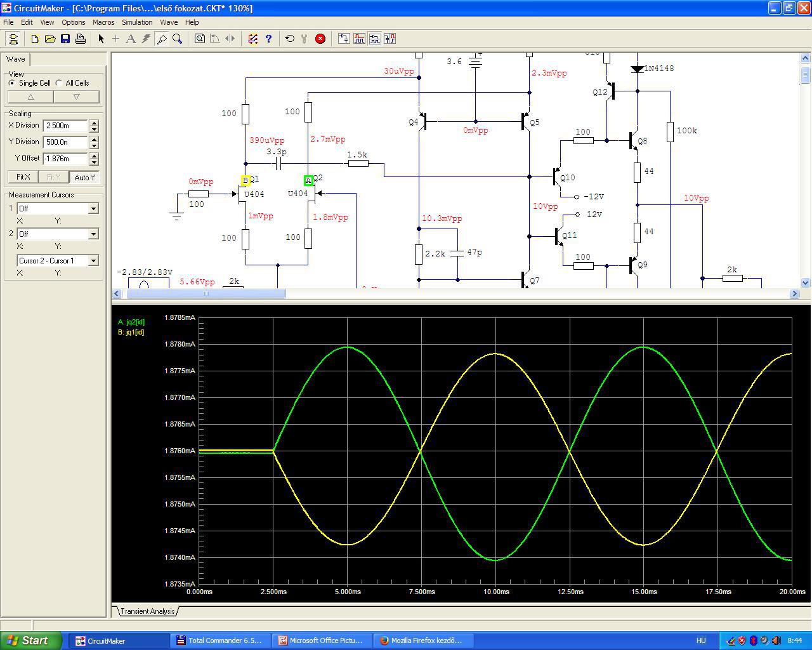Toggle the Auto Y scaling button
The width and height of the screenshot is (812, 650).
(x=84, y=177)
